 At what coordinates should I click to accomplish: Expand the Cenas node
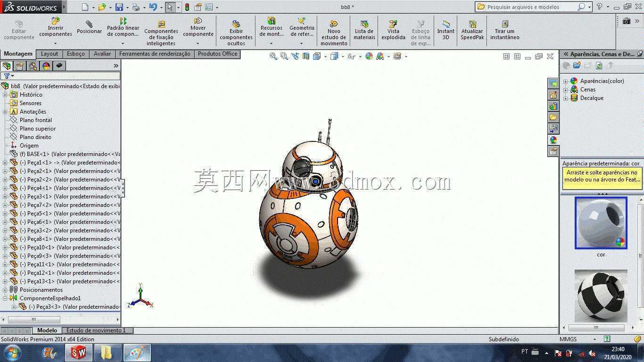[566, 90]
